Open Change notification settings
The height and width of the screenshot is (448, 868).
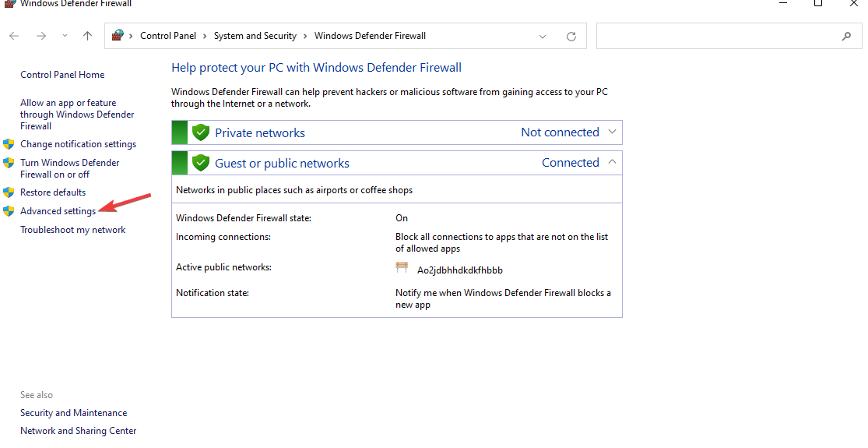click(78, 144)
